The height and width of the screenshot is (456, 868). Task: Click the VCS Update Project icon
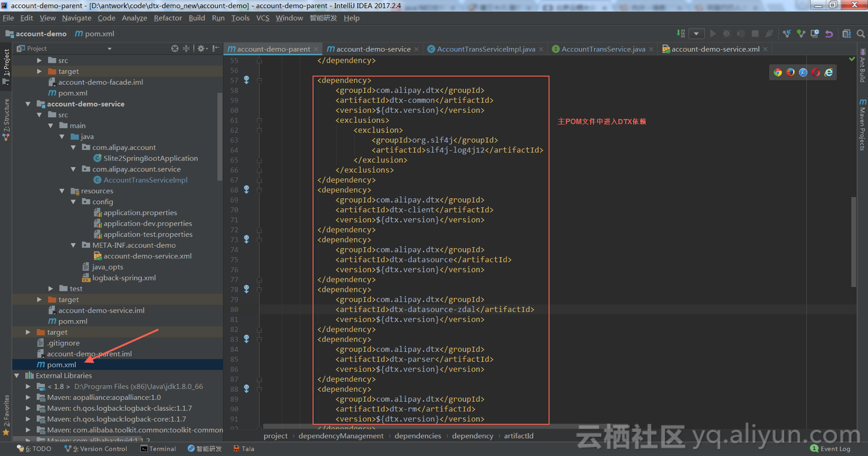point(787,34)
